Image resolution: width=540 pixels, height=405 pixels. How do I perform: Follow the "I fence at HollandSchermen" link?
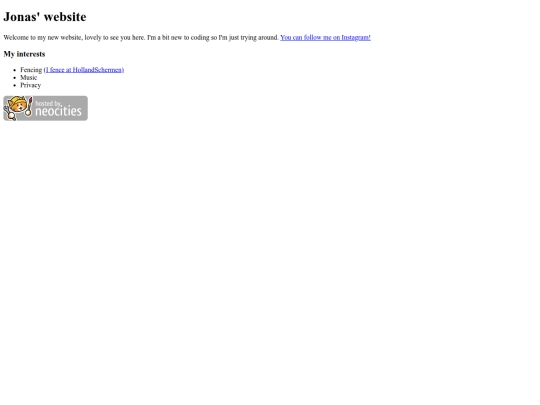[84, 70]
